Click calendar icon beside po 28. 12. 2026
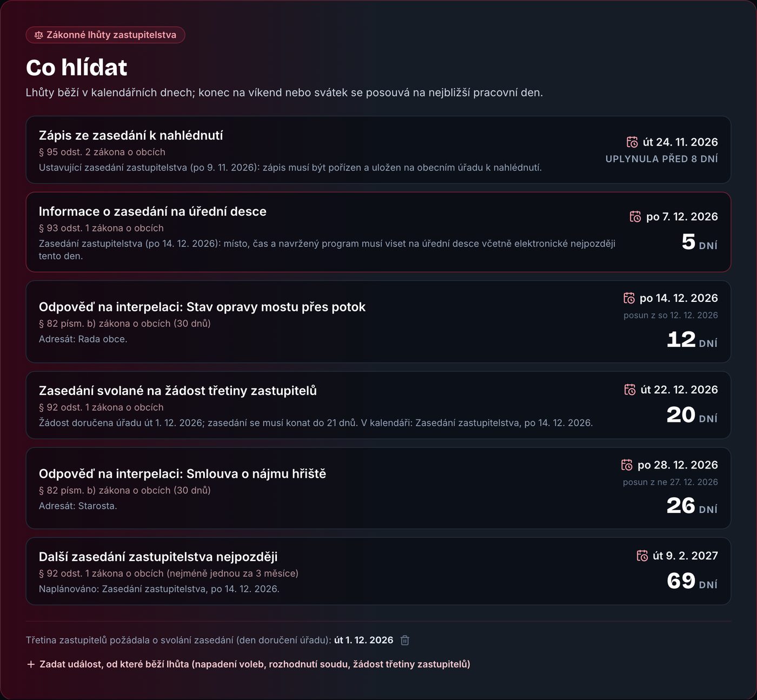Viewport: 757px width, 700px height. pos(627,465)
